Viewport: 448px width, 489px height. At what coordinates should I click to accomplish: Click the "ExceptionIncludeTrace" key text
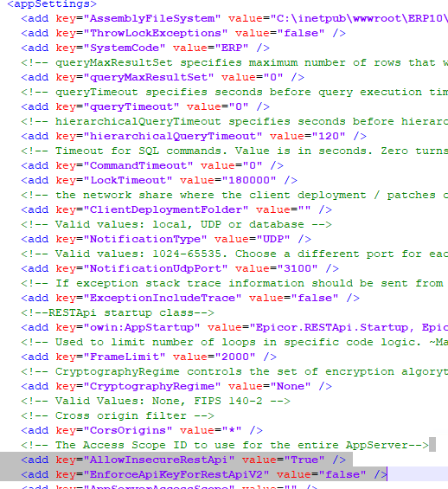(163, 298)
